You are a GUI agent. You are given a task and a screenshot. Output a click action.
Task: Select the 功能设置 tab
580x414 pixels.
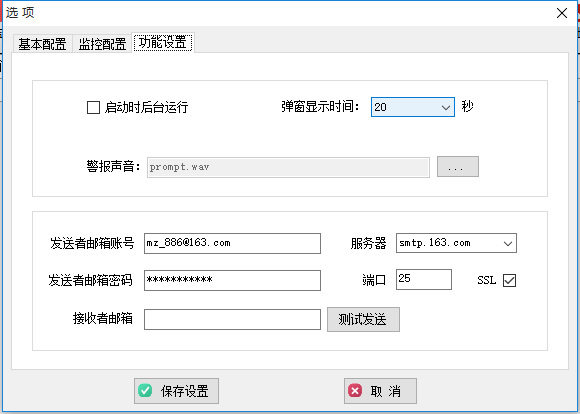click(163, 43)
